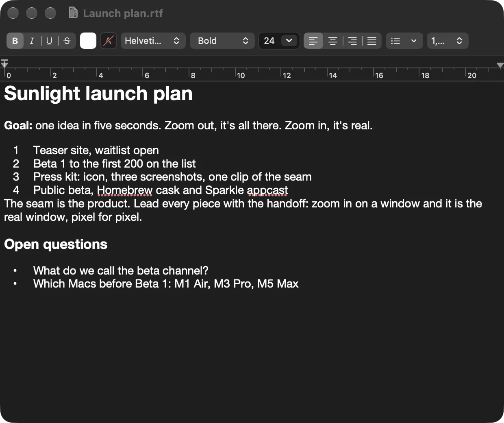This screenshot has height=423, width=504.
Task: Click the bold word Goal:
Action: [18, 125]
